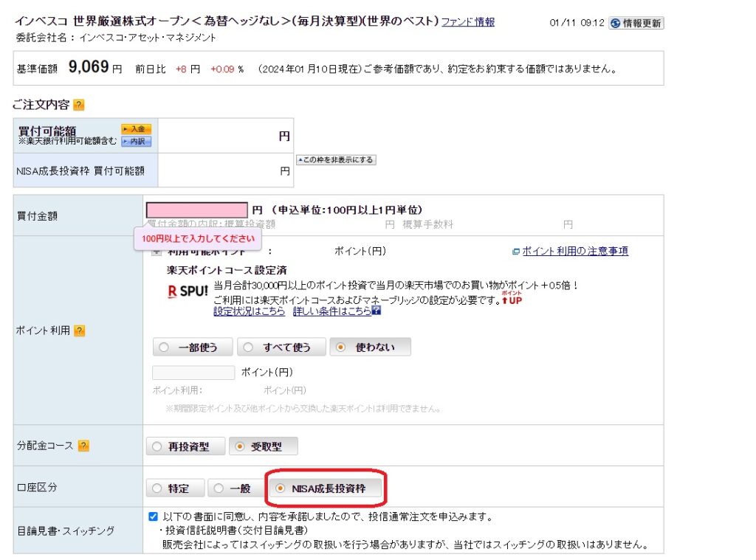Choose 受取型 distribution course

pyautogui.click(x=264, y=447)
